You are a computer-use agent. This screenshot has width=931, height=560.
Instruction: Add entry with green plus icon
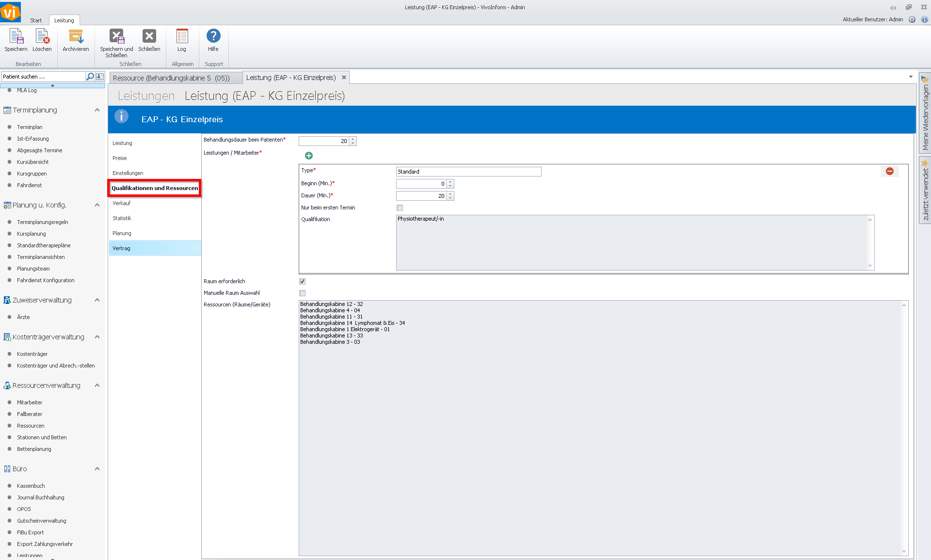309,156
